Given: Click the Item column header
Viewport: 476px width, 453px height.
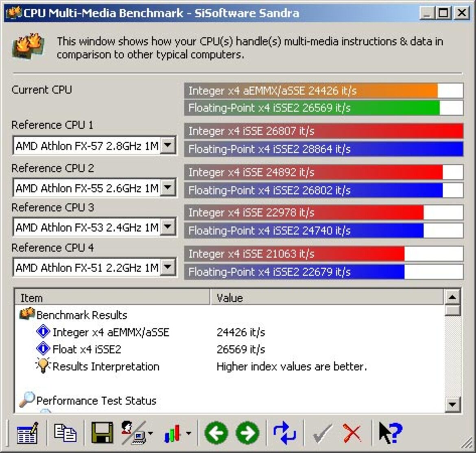Looking at the screenshot, I should [x=112, y=298].
